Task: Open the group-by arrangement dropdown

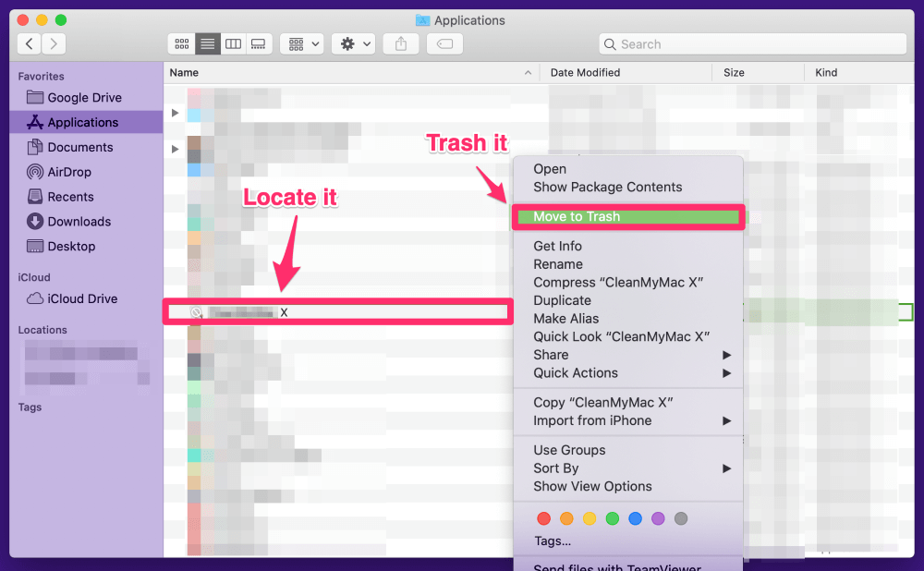Action: (x=302, y=43)
